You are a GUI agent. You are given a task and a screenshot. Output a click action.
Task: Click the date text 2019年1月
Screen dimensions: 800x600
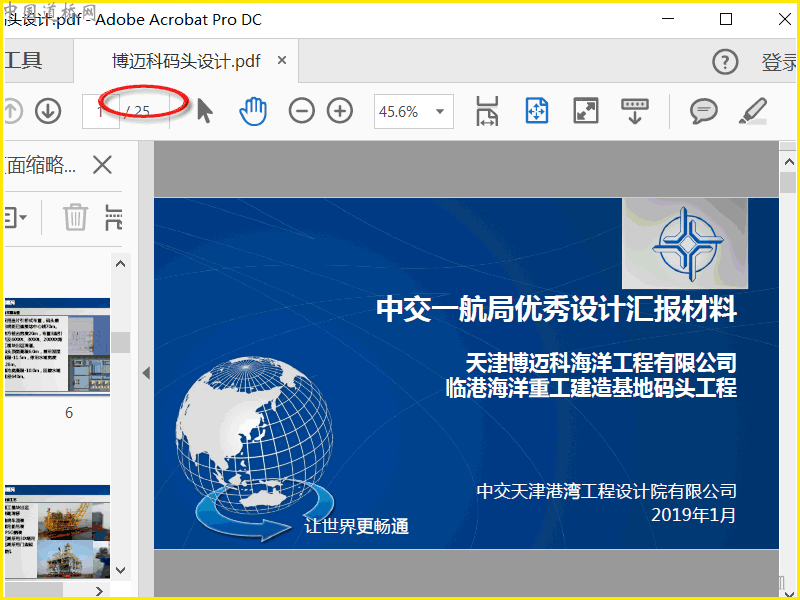pos(693,515)
